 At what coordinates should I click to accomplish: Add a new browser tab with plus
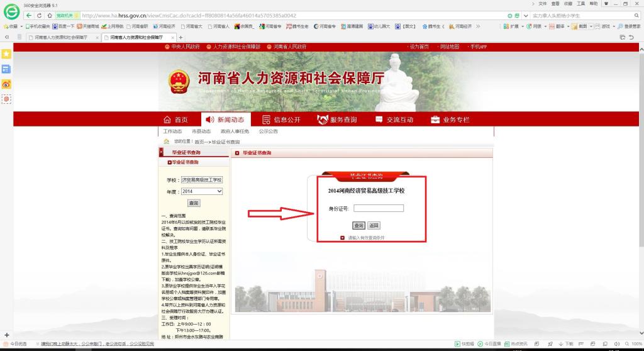[x=180, y=37]
